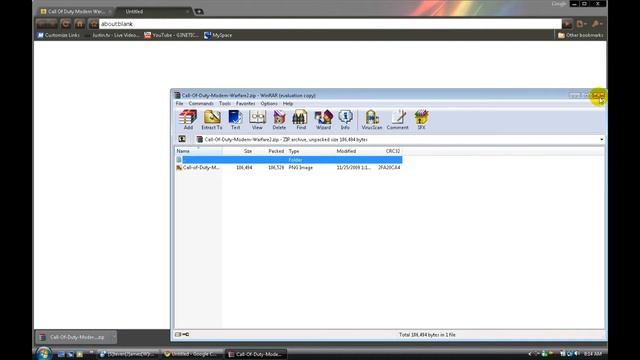Open the Favorites menu
The height and width of the screenshot is (360, 640).
[x=245, y=104]
